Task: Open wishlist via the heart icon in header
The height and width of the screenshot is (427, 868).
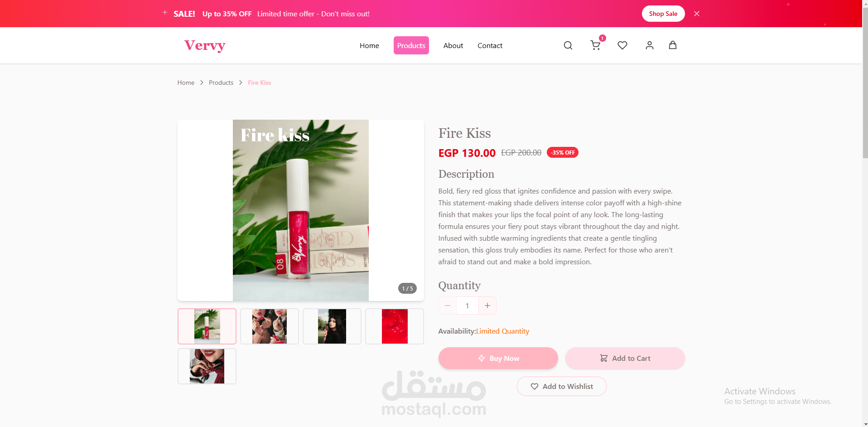Action: [x=622, y=45]
